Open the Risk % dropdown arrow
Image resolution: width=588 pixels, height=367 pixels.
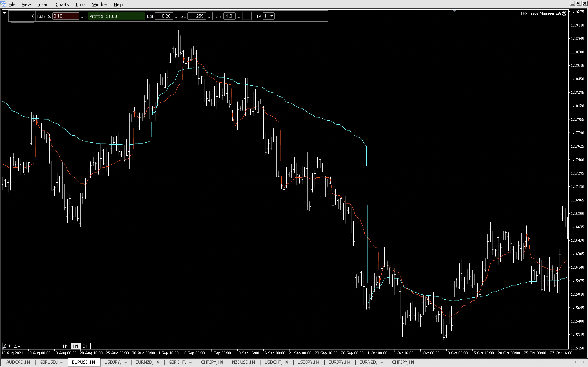[82, 17]
